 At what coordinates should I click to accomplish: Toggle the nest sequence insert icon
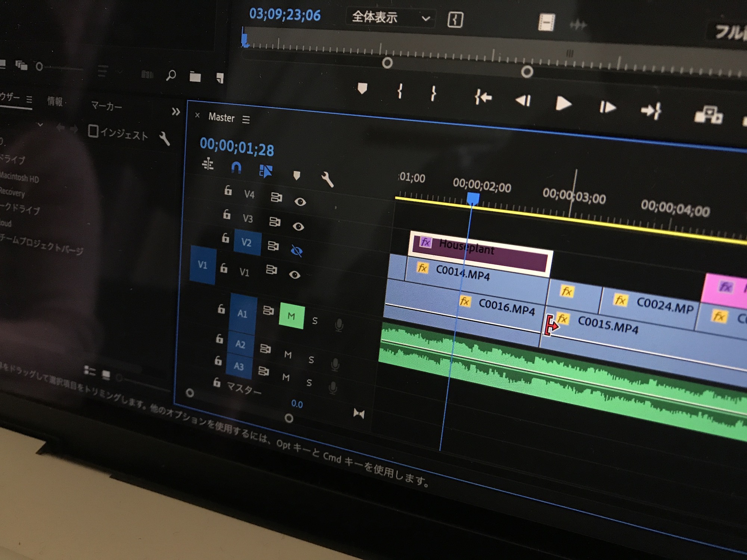(208, 164)
